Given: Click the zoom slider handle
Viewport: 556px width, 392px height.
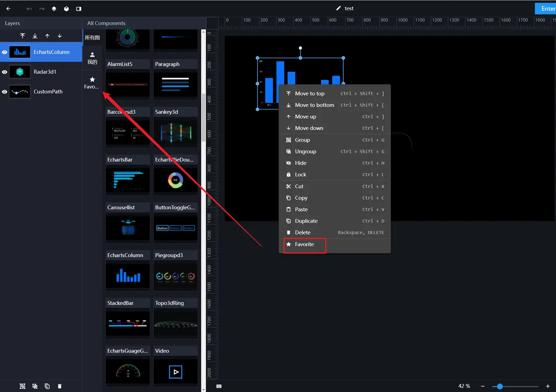Looking at the screenshot, I should click(x=500, y=386).
